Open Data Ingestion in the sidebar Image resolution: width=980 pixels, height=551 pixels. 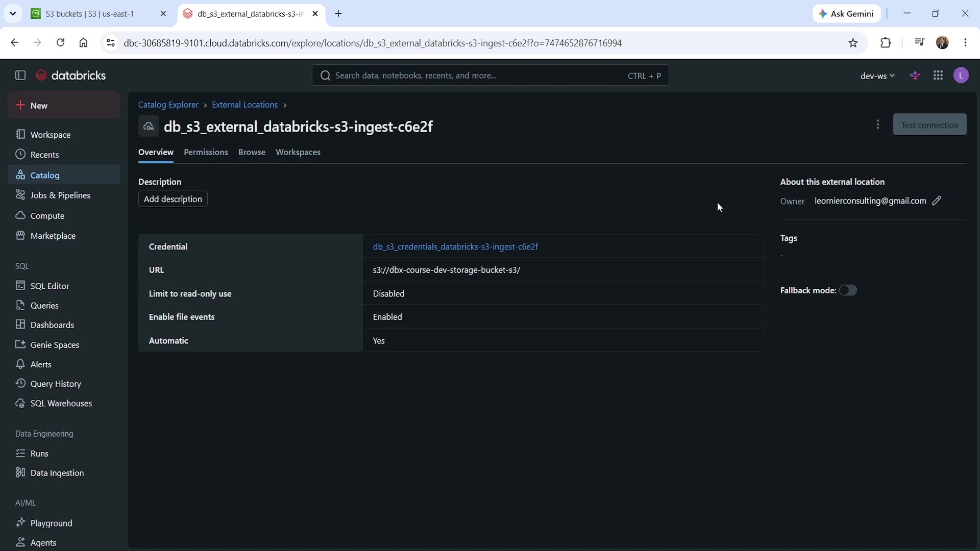[x=64, y=473]
